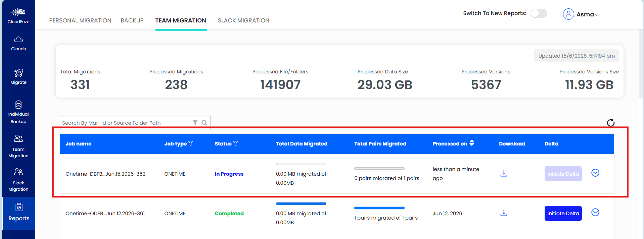The height and width of the screenshot is (239, 644).
Task: Click the page vertical scrollbar
Action: [x=641, y=64]
